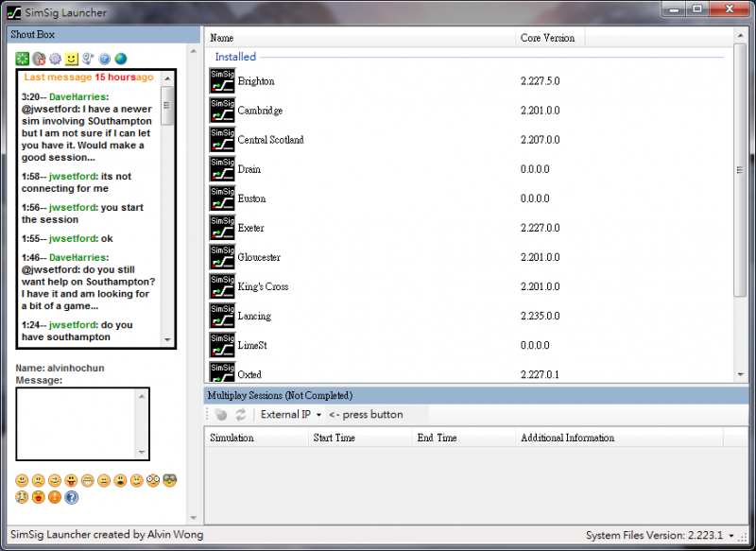Insert the kissing face emoticon
Image resolution: width=756 pixels, height=551 pixels.
[x=39, y=497]
